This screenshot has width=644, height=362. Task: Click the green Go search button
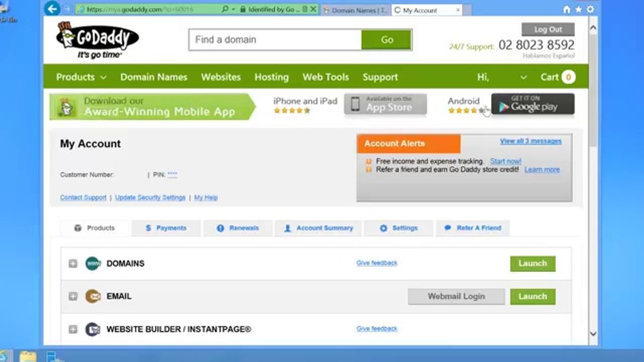[386, 40]
